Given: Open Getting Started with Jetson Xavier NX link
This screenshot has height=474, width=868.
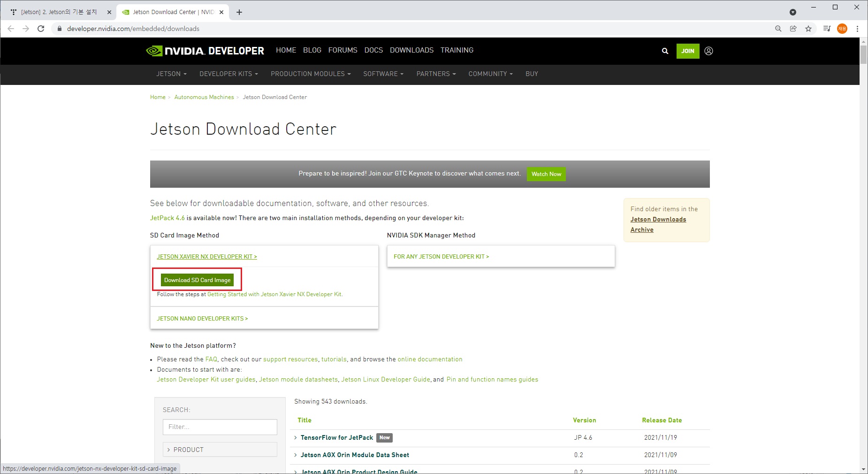Looking at the screenshot, I should point(274,294).
